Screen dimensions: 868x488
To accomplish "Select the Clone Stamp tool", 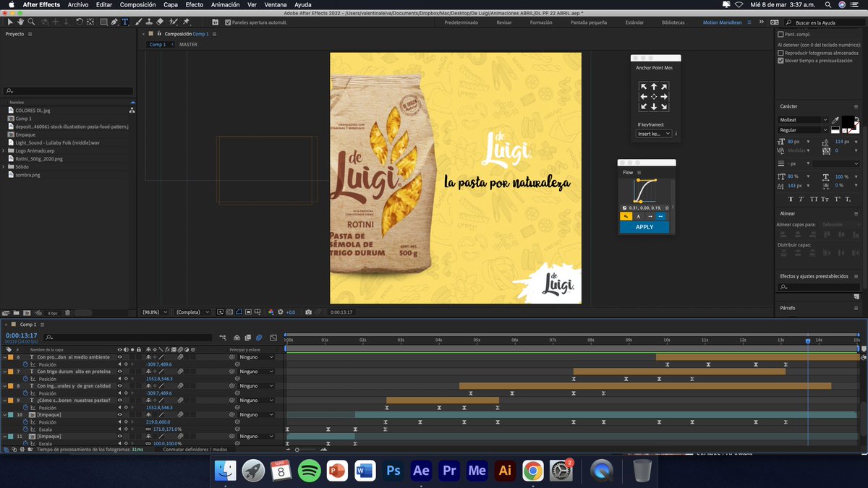I will click(x=150, y=22).
